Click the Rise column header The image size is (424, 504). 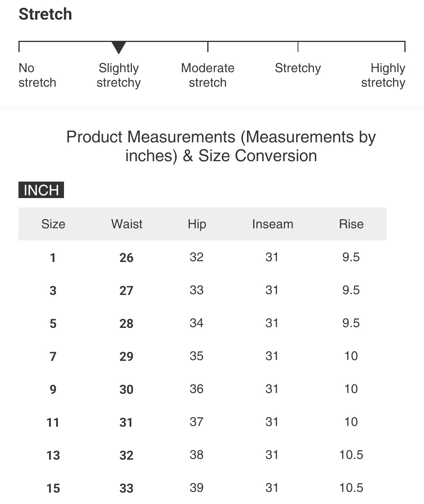tap(351, 224)
